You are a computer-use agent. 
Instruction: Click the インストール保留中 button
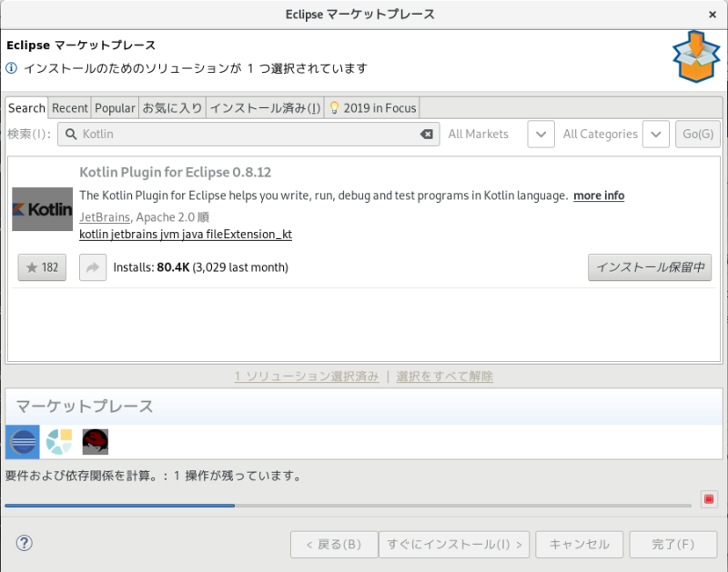(650, 267)
